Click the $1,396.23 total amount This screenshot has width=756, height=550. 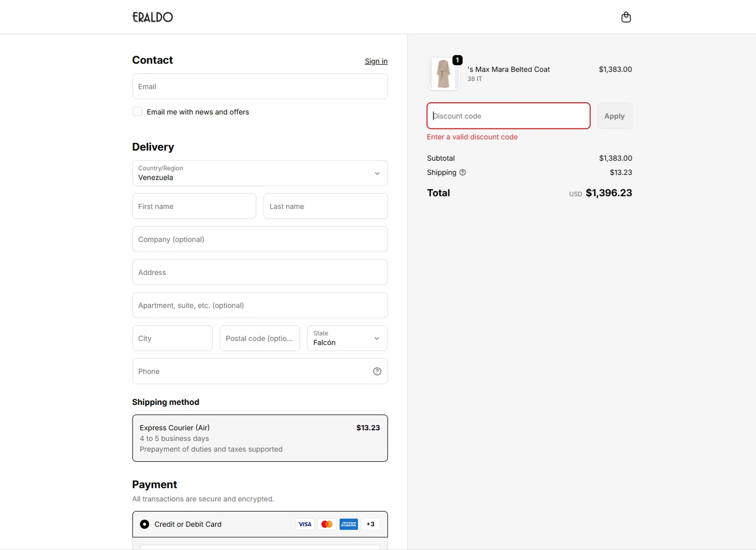(x=609, y=193)
